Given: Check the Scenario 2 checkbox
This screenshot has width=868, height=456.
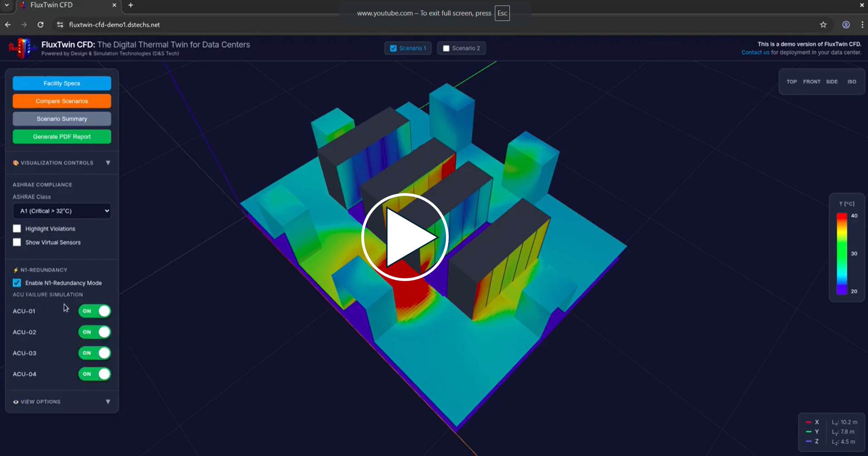Looking at the screenshot, I should pyautogui.click(x=446, y=48).
